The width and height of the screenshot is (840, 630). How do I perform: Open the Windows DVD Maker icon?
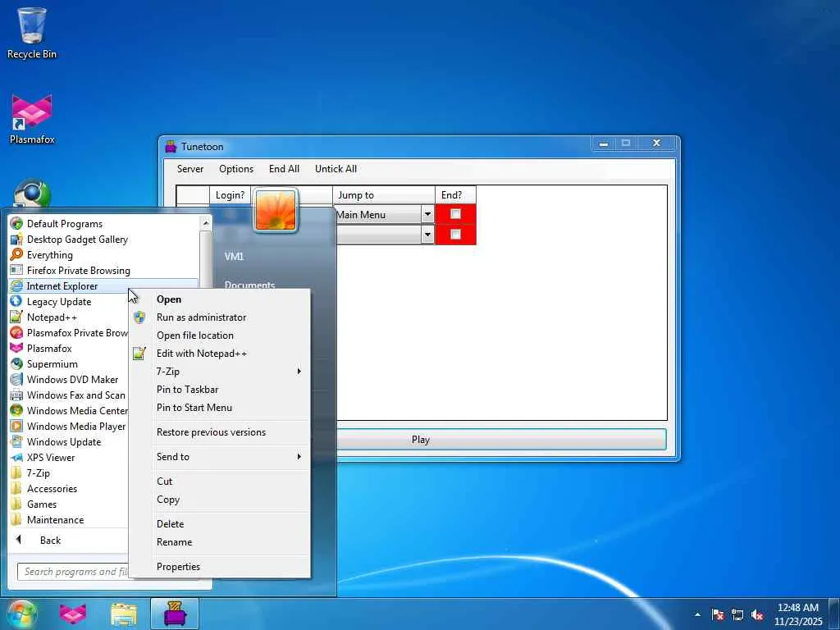click(x=16, y=379)
